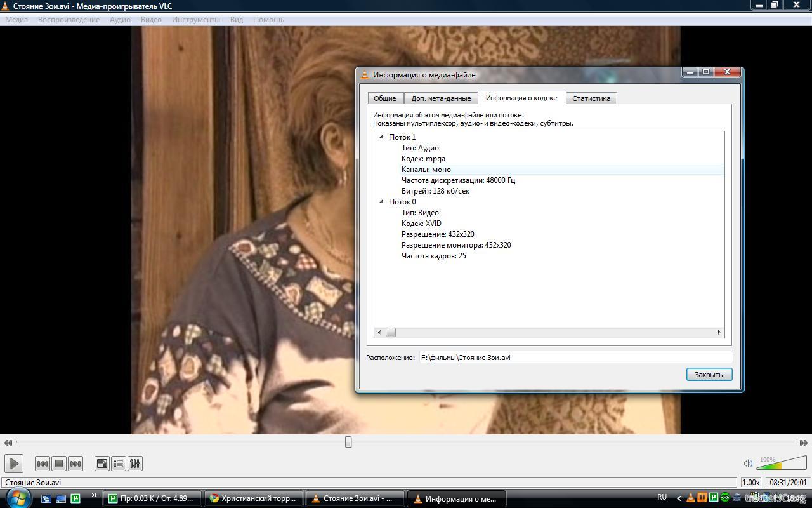Show hidden tray icons arrow
The height and width of the screenshot is (508, 812).
click(679, 498)
